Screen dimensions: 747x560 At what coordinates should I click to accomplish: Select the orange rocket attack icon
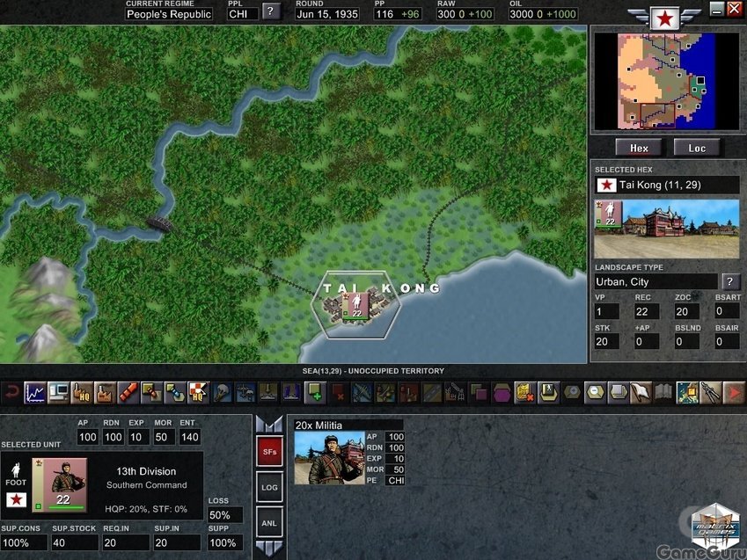128,393
